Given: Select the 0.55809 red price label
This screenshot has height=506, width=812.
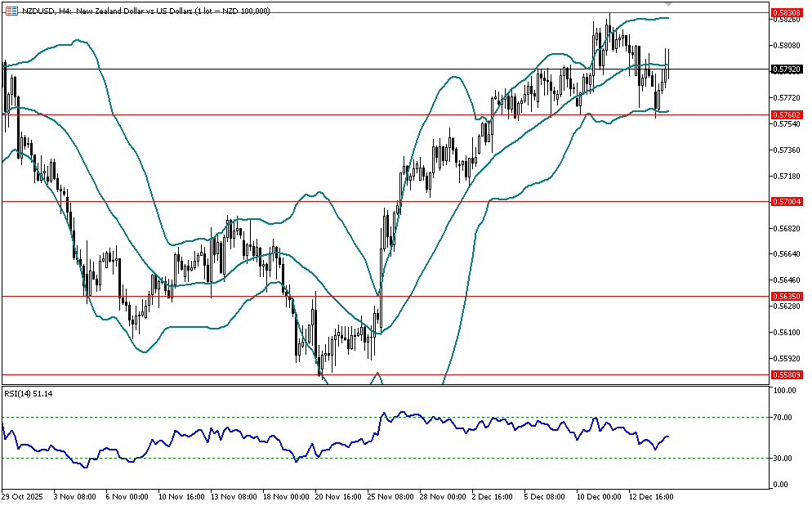Looking at the screenshot, I should (x=785, y=374).
